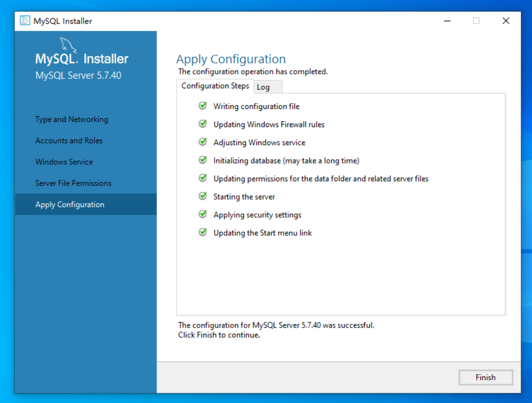
Task: Open Windows Service step in sidebar
Action: pyautogui.click(x=64, y=162)
